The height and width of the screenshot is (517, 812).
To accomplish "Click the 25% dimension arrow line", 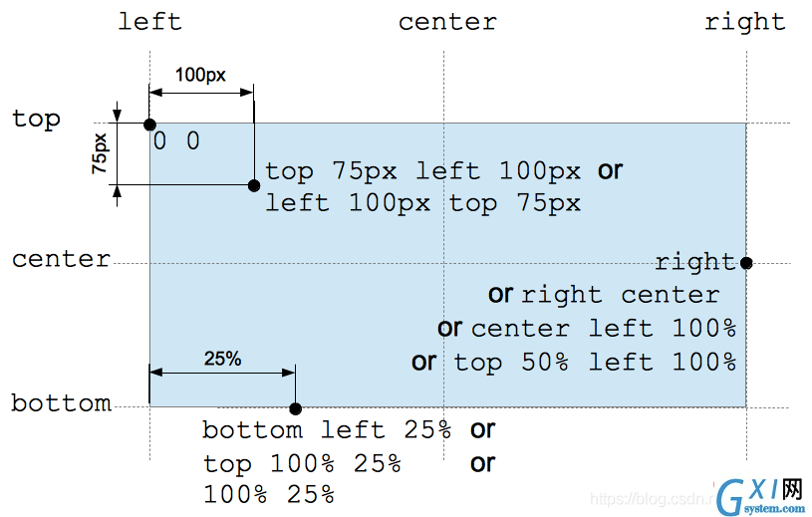I will (x=222, y=373).
